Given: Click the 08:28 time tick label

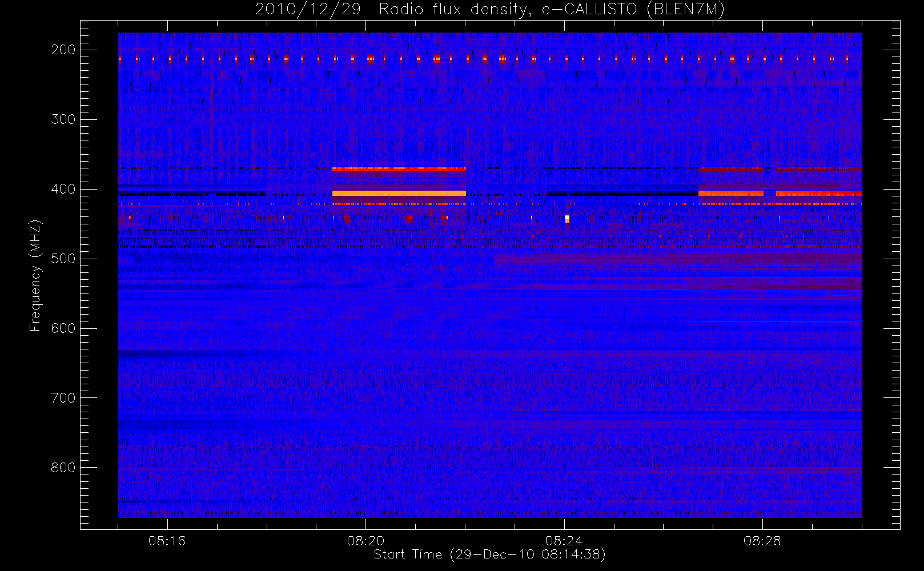Looking at the screenshot, I should pyautogui.click(x=762, y=541).
